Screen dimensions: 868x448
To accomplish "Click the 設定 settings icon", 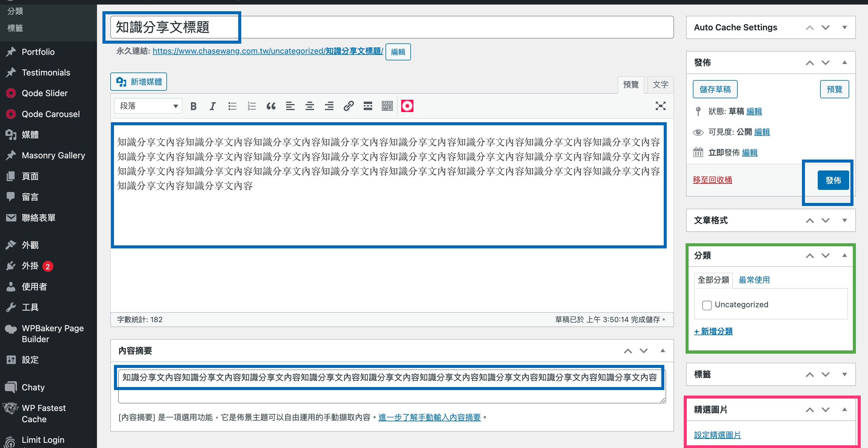I will 11,360.
